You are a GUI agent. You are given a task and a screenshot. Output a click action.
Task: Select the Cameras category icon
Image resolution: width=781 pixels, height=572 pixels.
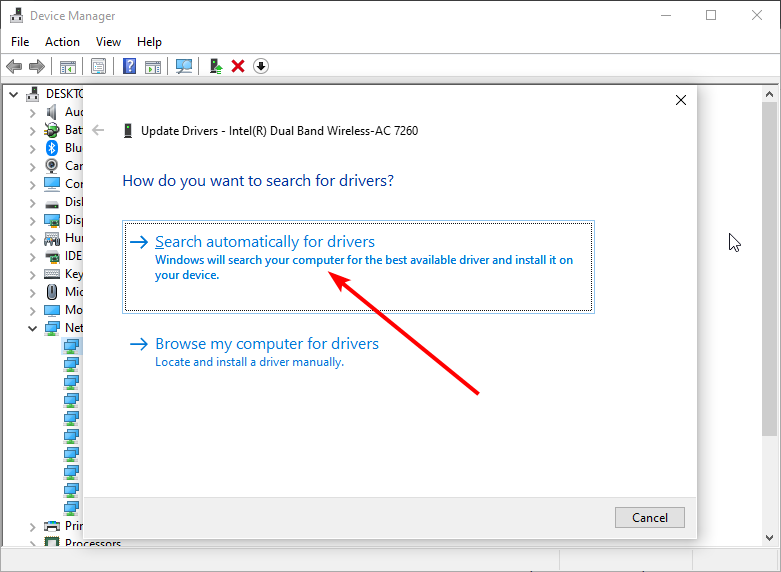pyautogui.click(x=51, y=166)
